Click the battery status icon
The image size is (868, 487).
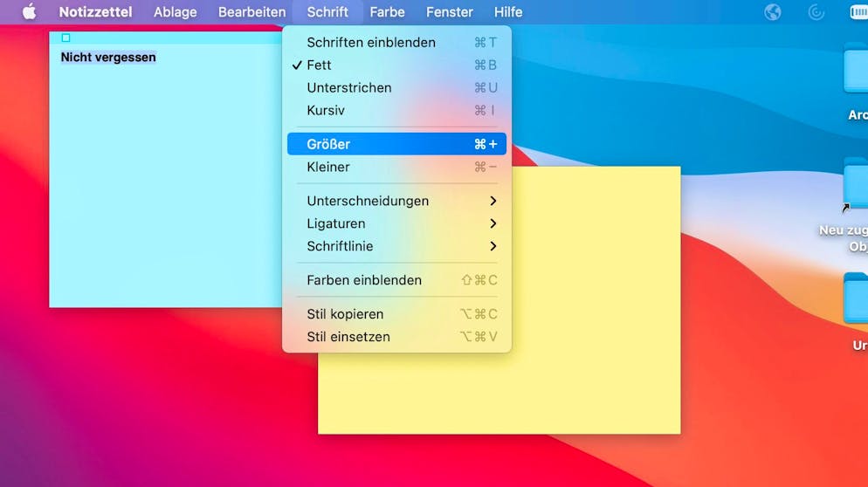pos(858,12)
